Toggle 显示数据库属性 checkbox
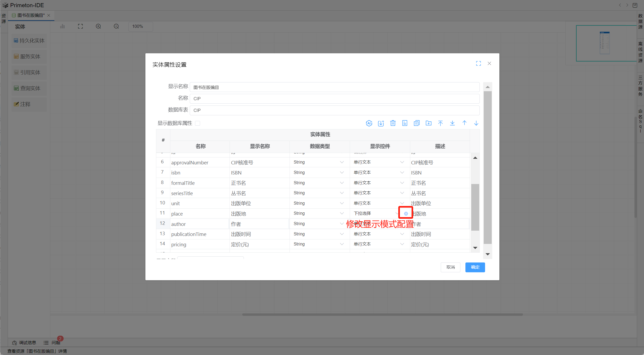The height and width of the screenshot is (355, 644). pos(197,123)
